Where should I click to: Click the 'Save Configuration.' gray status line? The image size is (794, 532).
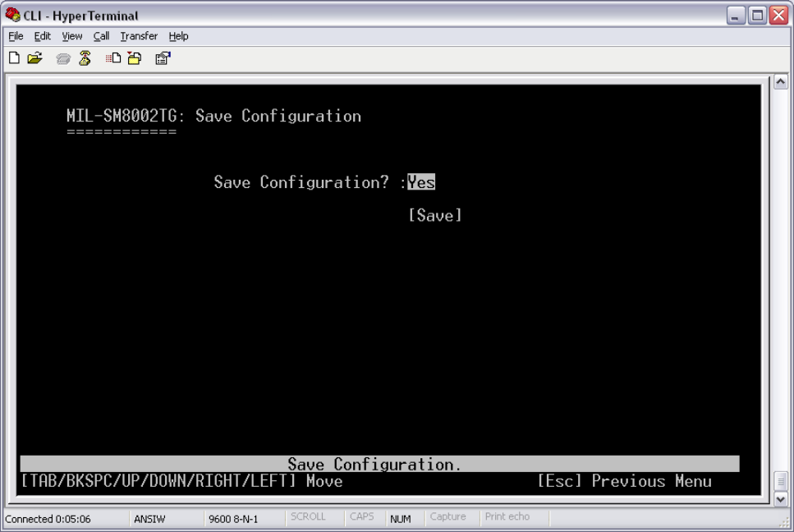click(x=380, y=464)
